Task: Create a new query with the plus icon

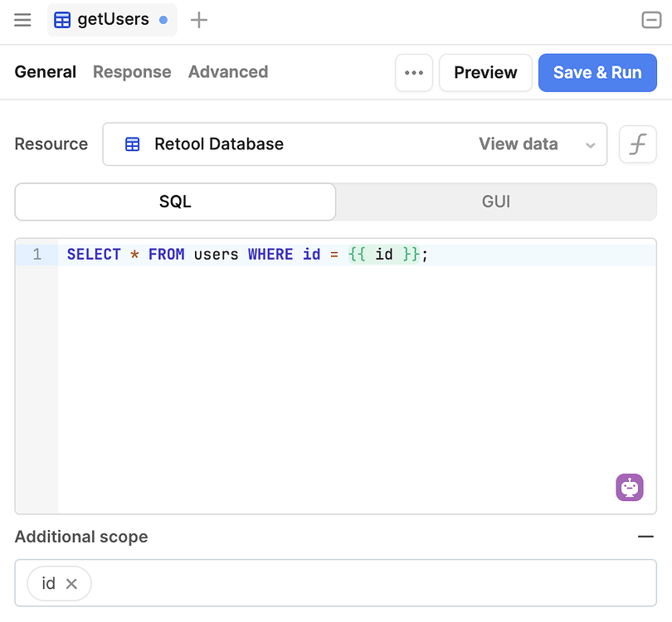Action: (x=198, y=19)
